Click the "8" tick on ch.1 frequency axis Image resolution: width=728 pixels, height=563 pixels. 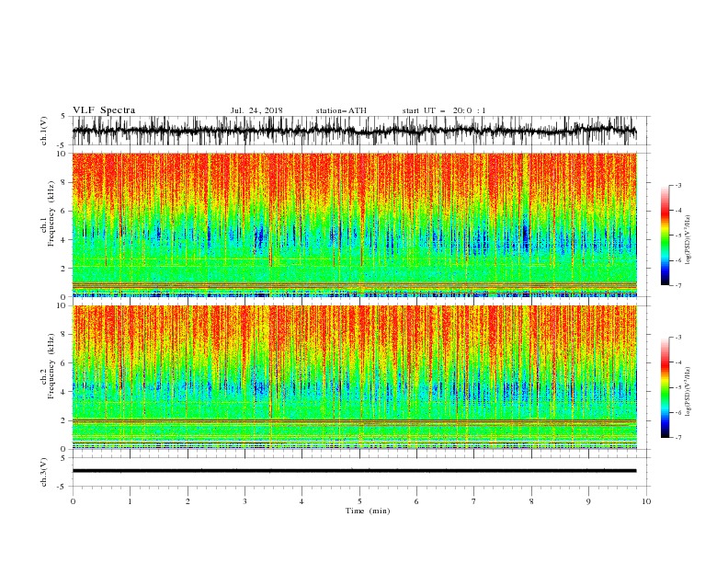click(65, 182)
